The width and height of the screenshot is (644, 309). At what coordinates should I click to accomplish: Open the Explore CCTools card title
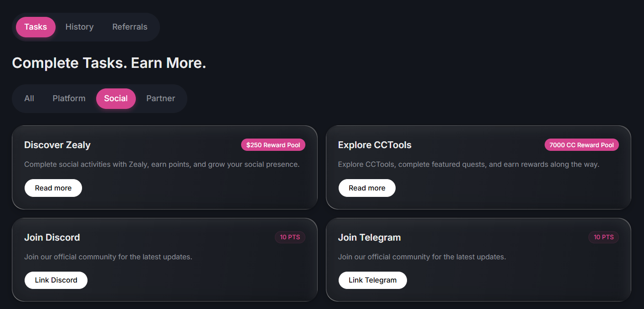(x=375, y=145)
